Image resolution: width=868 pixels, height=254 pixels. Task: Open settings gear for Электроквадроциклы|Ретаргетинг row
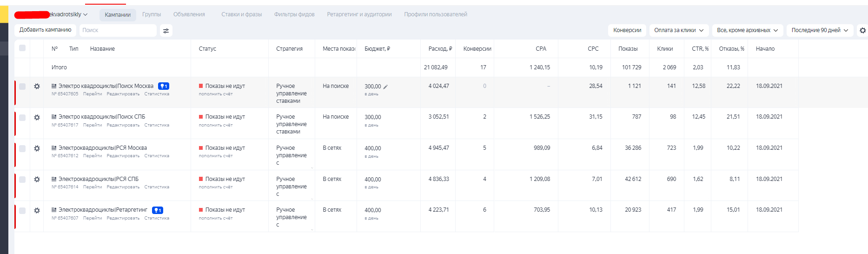[x=37, y=210]
